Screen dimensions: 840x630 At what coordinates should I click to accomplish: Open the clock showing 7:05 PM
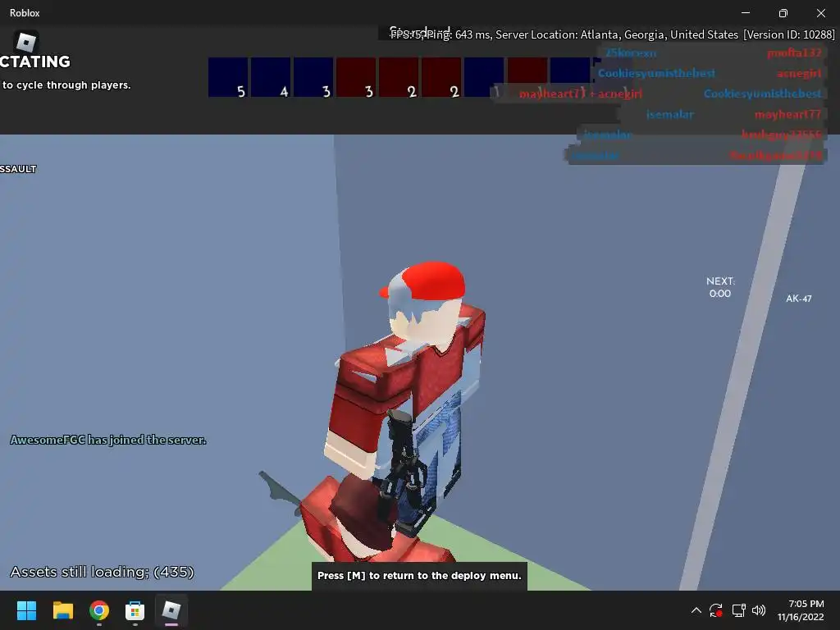801,610
